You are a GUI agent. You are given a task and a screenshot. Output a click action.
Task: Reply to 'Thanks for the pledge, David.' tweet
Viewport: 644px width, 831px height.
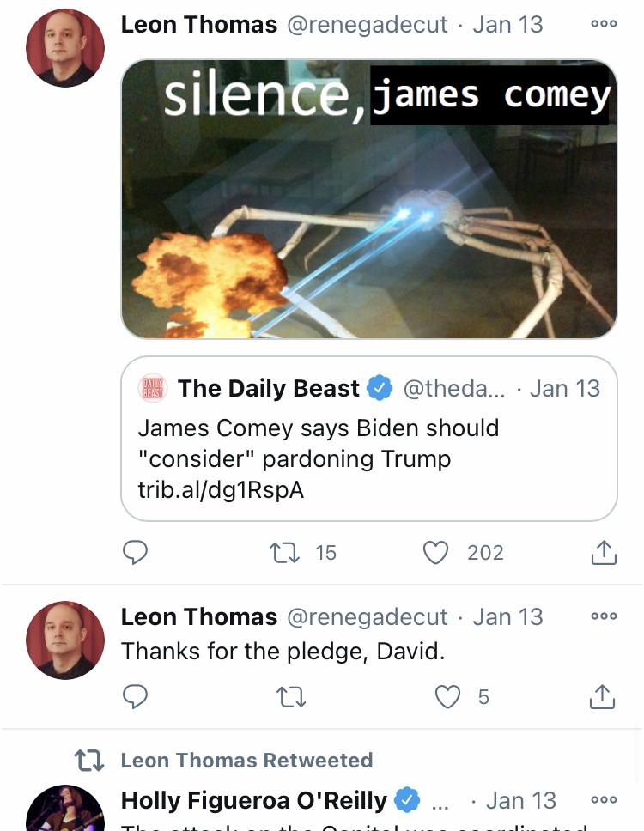tap(135, 696)
